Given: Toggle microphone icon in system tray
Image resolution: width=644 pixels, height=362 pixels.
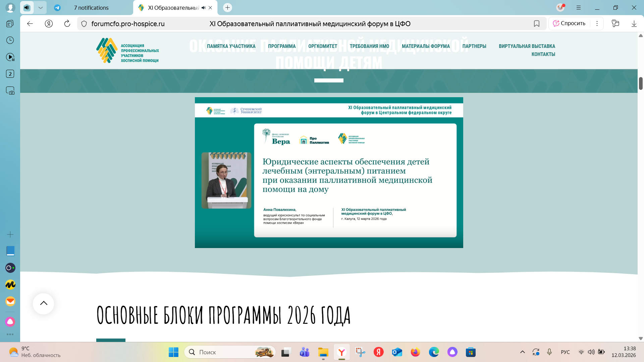Looking at the screenshot, I should pyautogui.click(x=549, y=352).
